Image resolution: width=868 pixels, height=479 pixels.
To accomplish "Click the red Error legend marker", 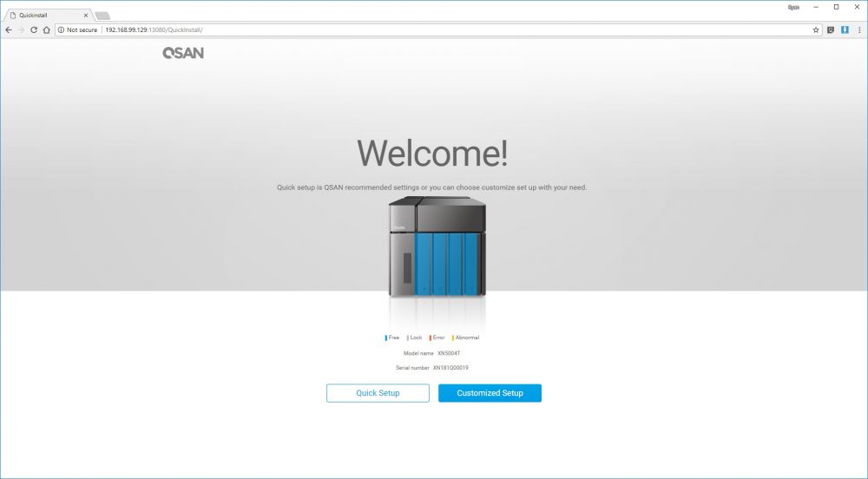I will (x=431, y=338).
